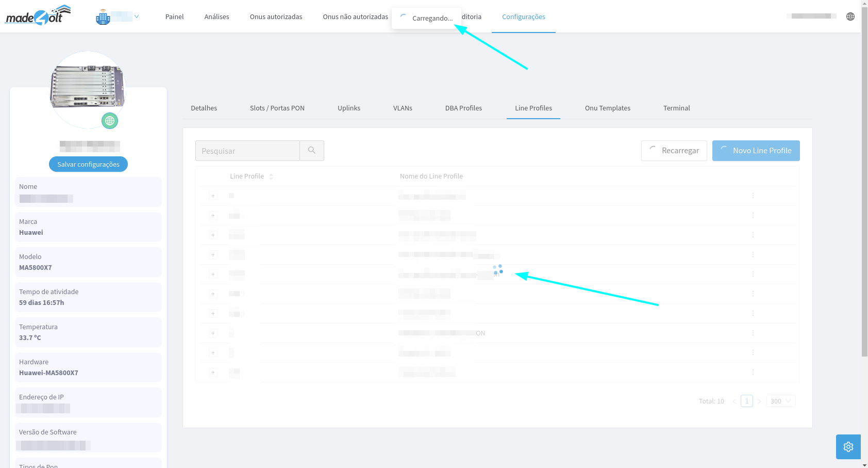Open the language globe icon
The image size is (868, 468).
pos(850,17)
